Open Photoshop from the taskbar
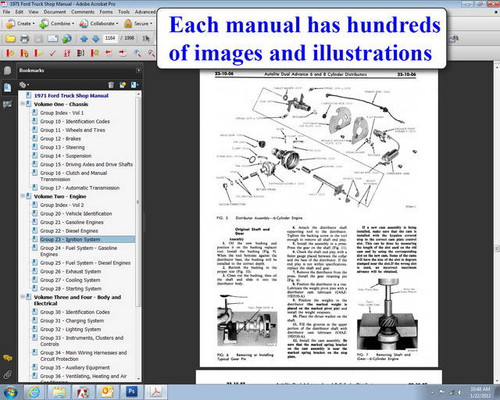Image resolution: width=500 pixels, height=400 pixels. pyautogui.click(x=131, y=392)
